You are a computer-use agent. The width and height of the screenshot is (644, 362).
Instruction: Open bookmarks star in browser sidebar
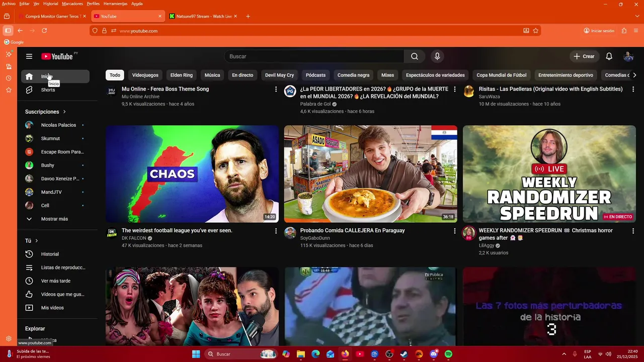click(9, 90)
